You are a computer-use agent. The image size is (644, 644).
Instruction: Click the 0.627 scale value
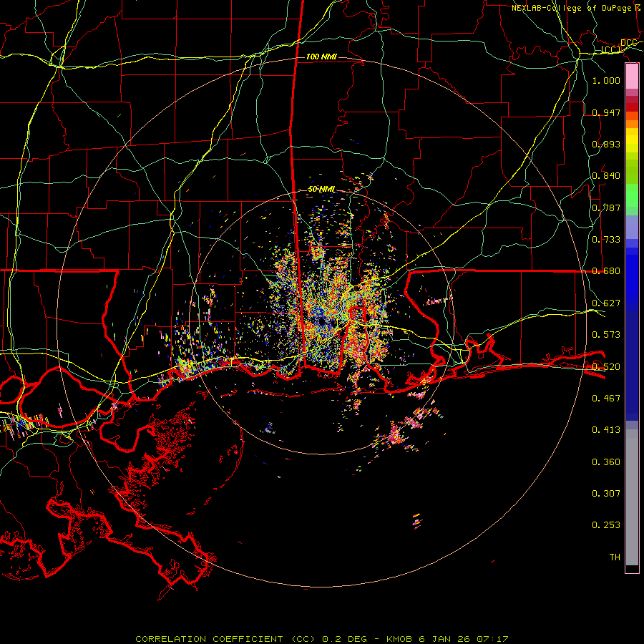pyautogui.click(x=606, y=303)
